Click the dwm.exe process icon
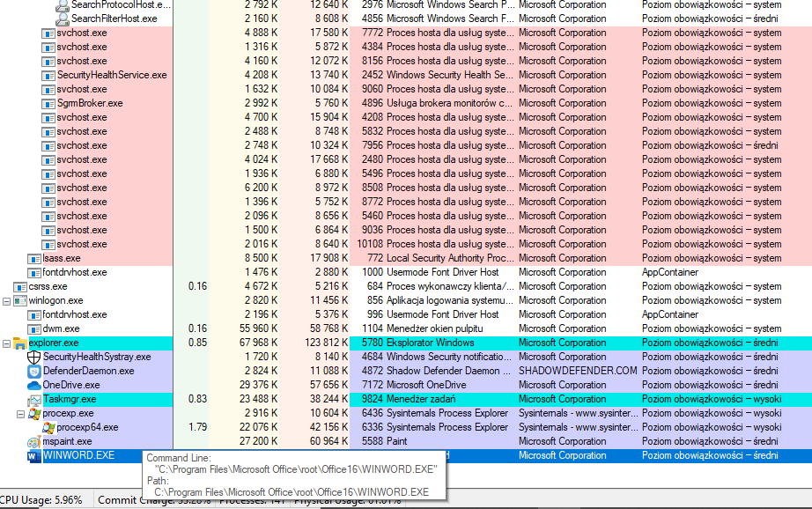The height and width of the screenshot is (509, 812). (x=34, y=328)
